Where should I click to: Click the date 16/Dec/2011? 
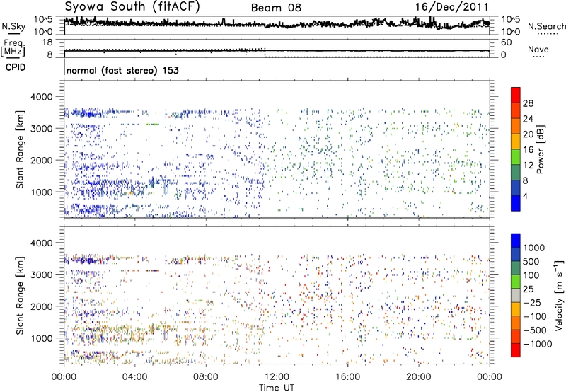click(451, 7)
